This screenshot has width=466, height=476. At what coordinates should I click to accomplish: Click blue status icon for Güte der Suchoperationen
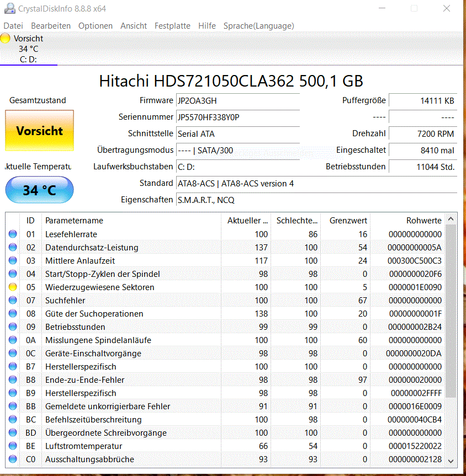coord(13,314)
